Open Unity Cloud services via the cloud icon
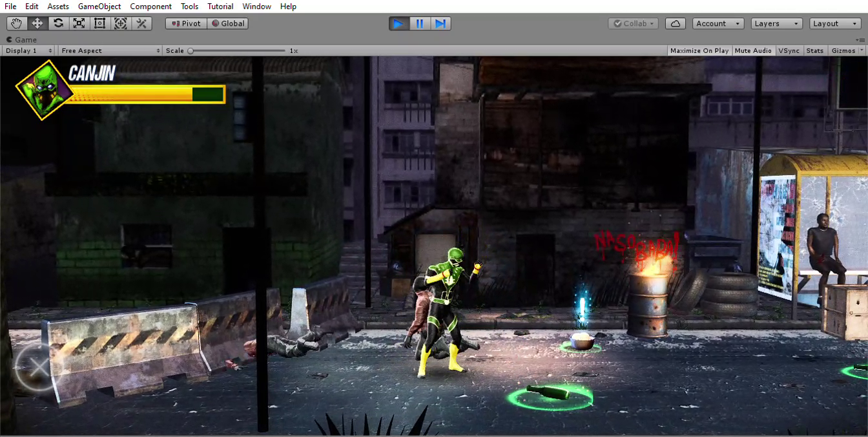Image resolution: width=868 pixels, height=437 pixels. (676, 23)
